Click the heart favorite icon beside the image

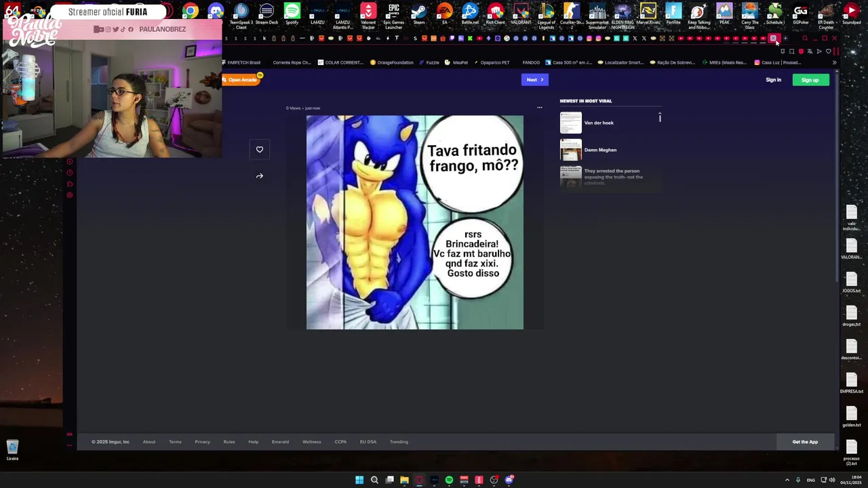coord(260,150)
